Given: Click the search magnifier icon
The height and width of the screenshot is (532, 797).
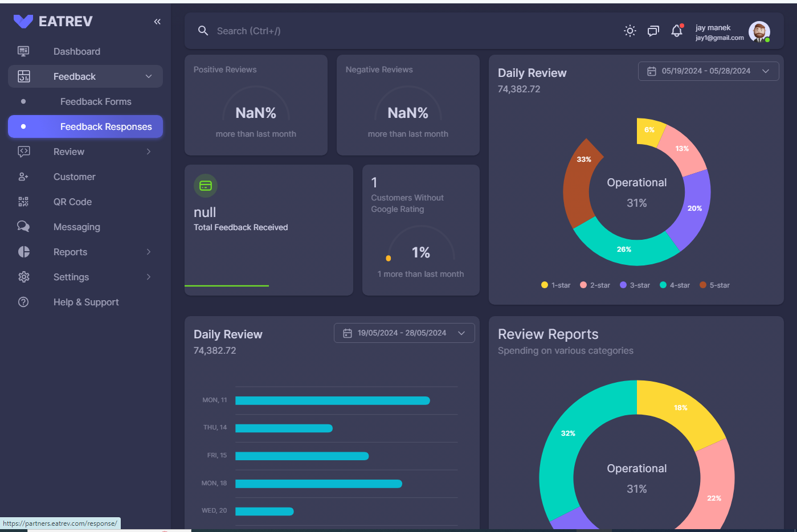Looking at the screenshot, I should pyautogui.click(x=203, y=31).
